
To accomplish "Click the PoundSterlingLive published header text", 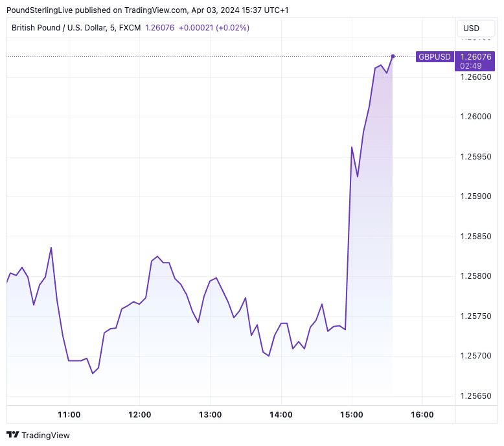I will (x=97, y=10).
